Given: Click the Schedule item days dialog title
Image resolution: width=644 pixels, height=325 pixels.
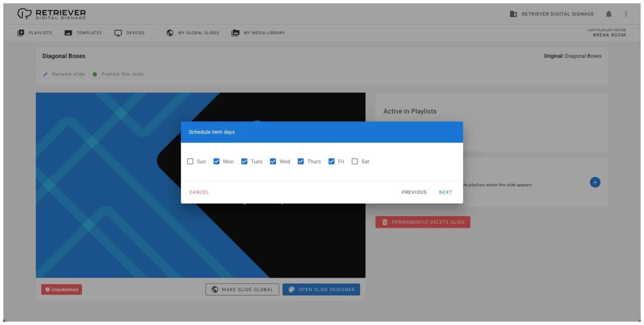Looking at the screenshot, I should [212, 132].
